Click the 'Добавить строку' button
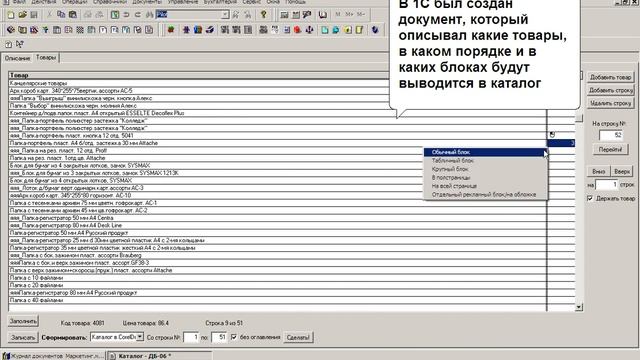Screen dimensions: 640x360 pos(611,90)
